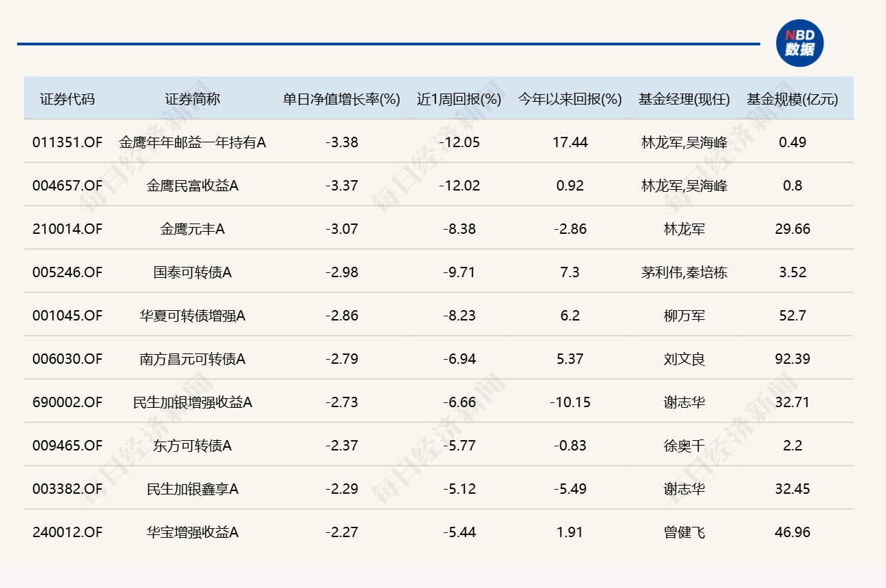Viewport: 886px width, 588px height.
Task: Click manager 林龙军 in 金鹰元丰A row
Action: coord(684,229)
